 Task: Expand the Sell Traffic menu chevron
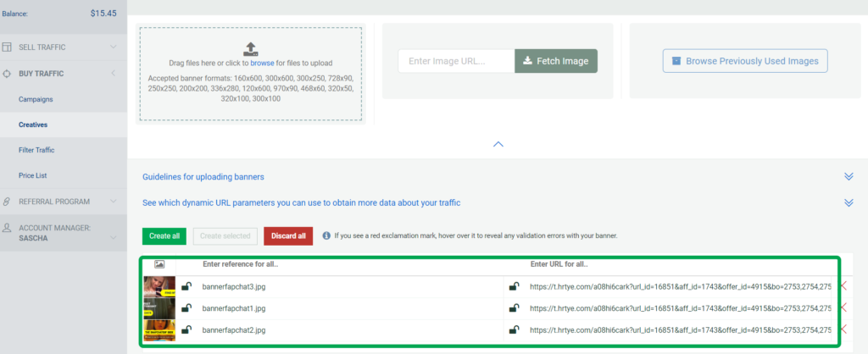pyautogui.click(x=114, y=47)
